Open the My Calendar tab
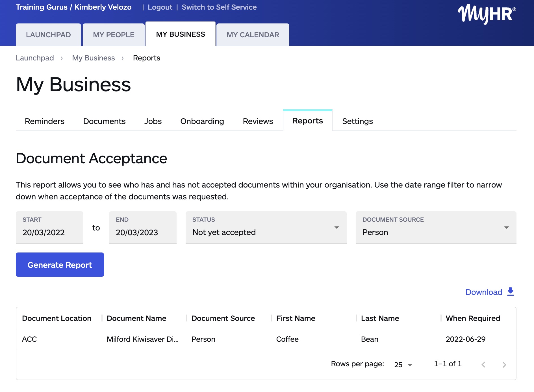 (x=253, y=35)
